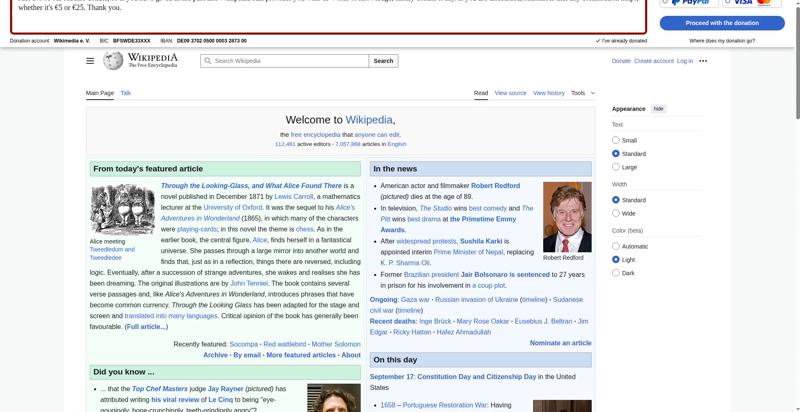Open the Red wattlebird link

point(285,345)
